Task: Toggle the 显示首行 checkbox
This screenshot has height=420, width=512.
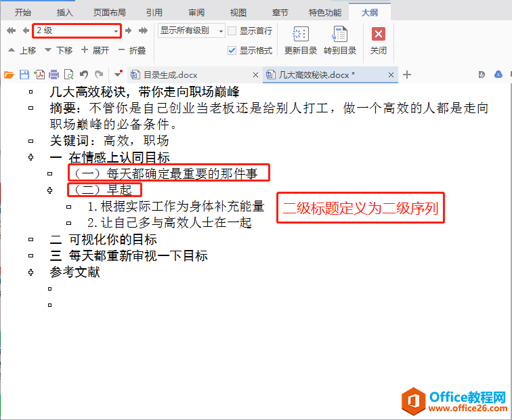Action: [232, 31]
